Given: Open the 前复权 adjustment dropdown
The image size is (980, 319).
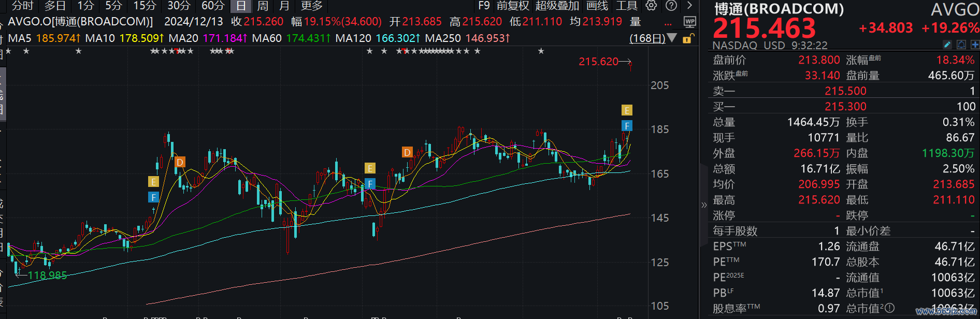Looking at the screenshot, I should [513, 6].
